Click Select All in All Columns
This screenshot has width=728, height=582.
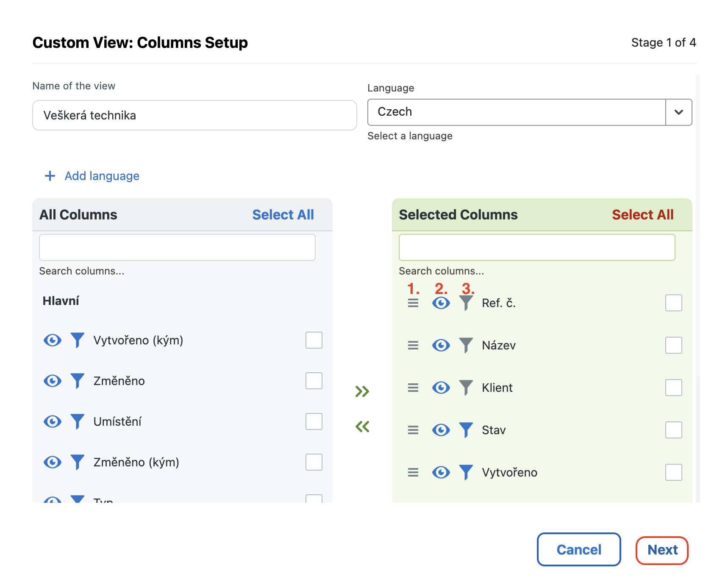[283, 215]
